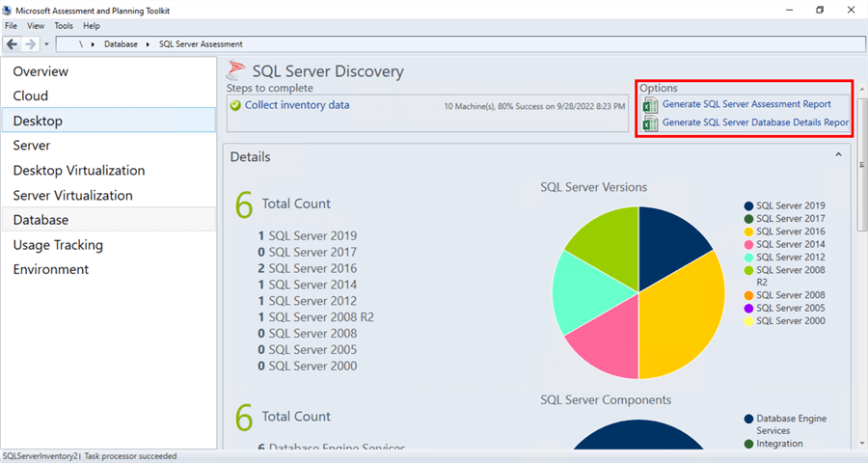Click the '0 SQL Server 2005' count row
This screenshot has height=463, width=868.
[x=308, y=350]
